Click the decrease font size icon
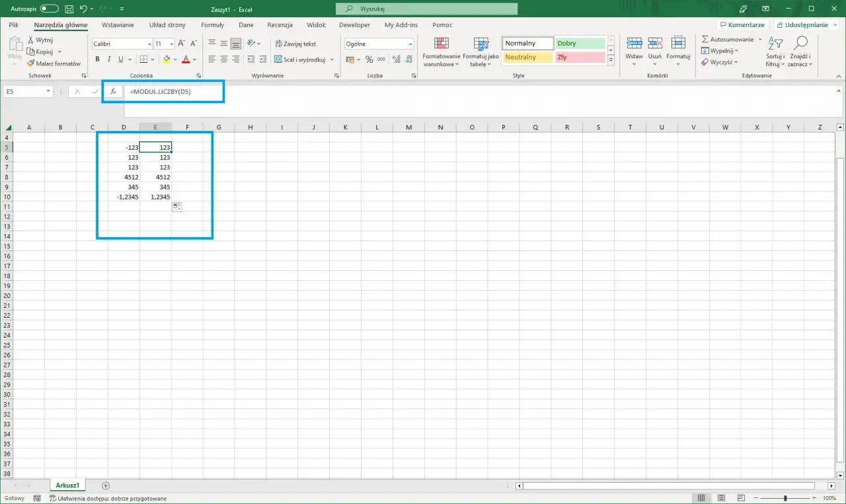The image size is (846, 504). pos(194,44)
